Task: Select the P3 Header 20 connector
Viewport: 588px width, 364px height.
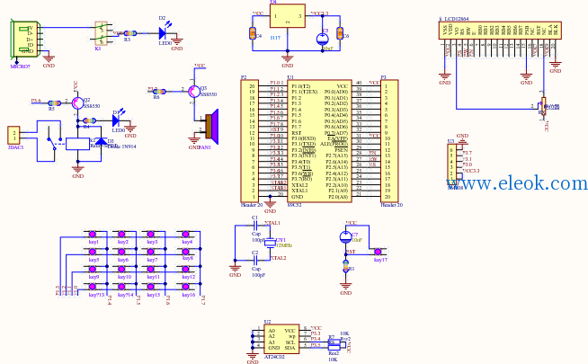Action: point(389,141)
